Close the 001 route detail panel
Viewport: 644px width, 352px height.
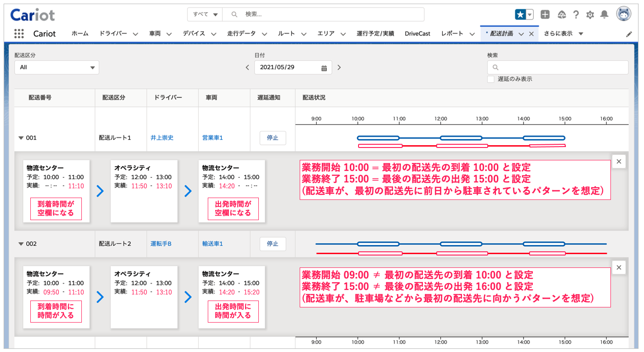pyautogui.click(x=619, y=161)
